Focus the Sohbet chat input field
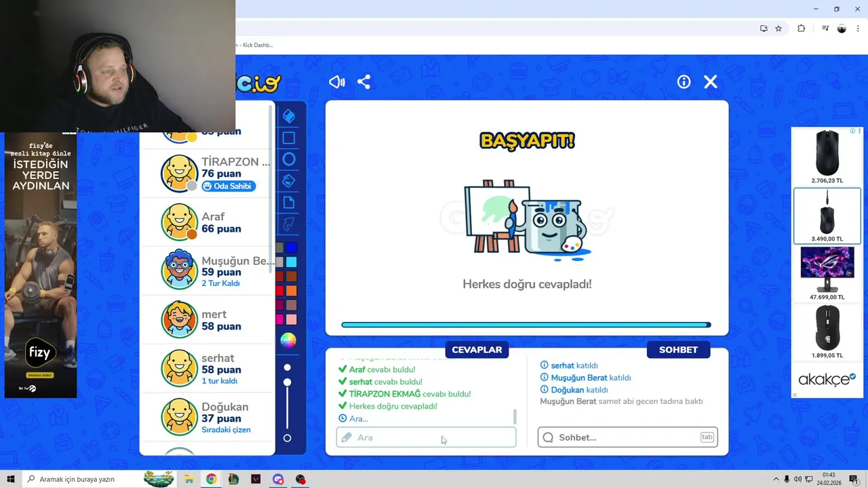Screen dimensions: 868x488 click(628, 437)
